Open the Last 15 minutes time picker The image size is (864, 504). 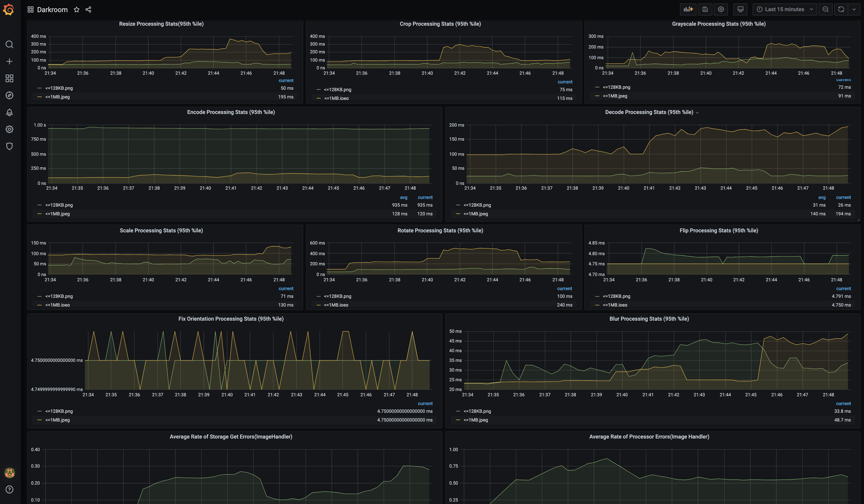coord(784,9)
